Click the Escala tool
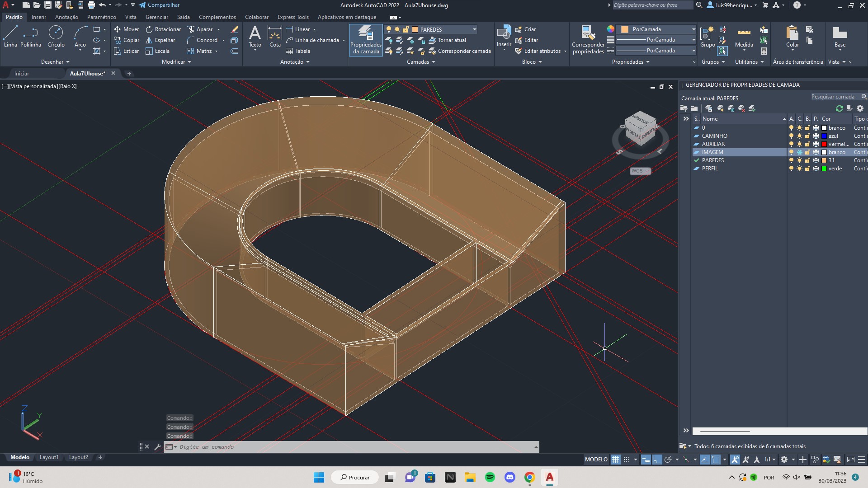The height and width of the screenshot is (488, 868). pyautogui.click(x=158, y=51)
